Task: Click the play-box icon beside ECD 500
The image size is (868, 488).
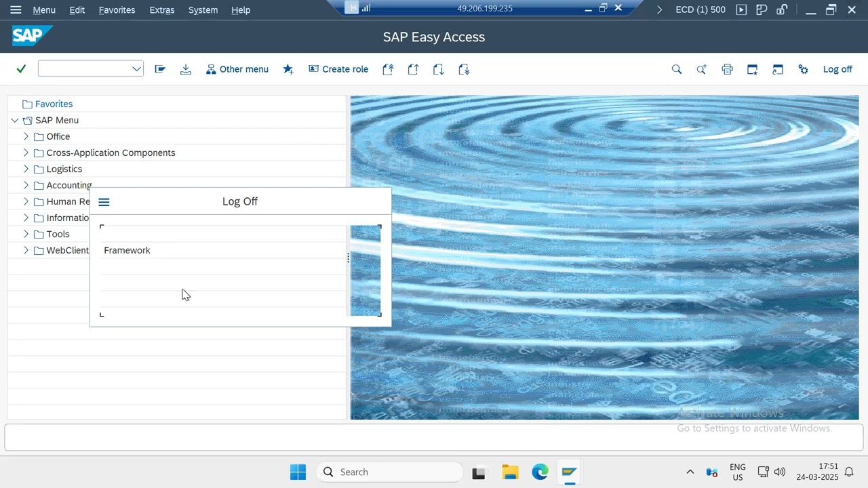Action: click(x=741, y=9)
